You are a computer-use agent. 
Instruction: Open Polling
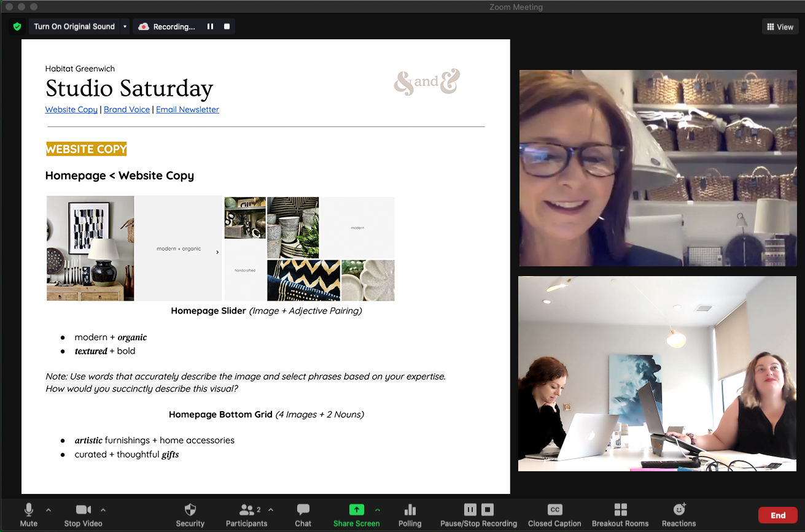pos(410,515)
